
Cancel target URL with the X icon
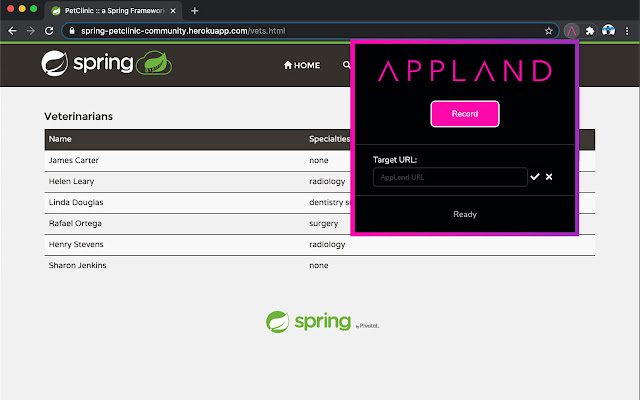tap(549, 177)
